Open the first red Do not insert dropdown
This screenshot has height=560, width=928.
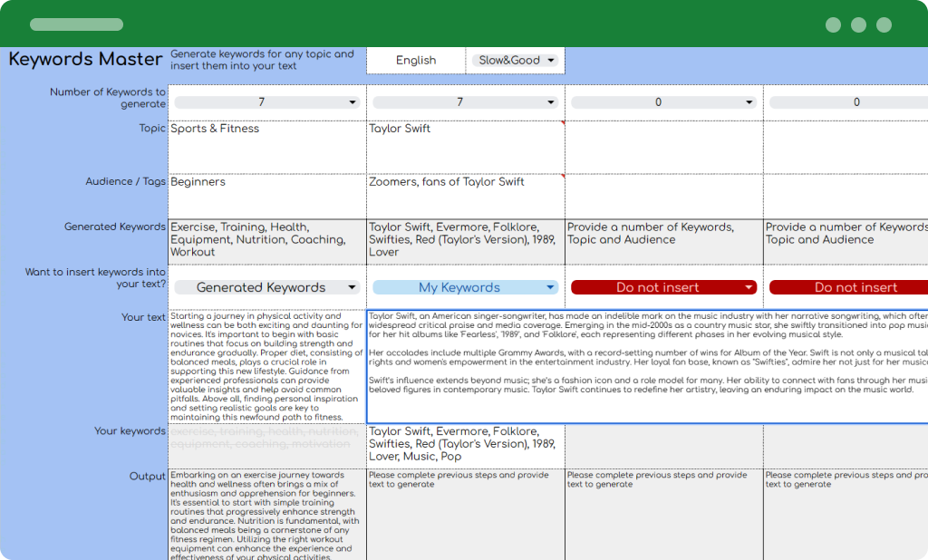[x=662, y=286]
